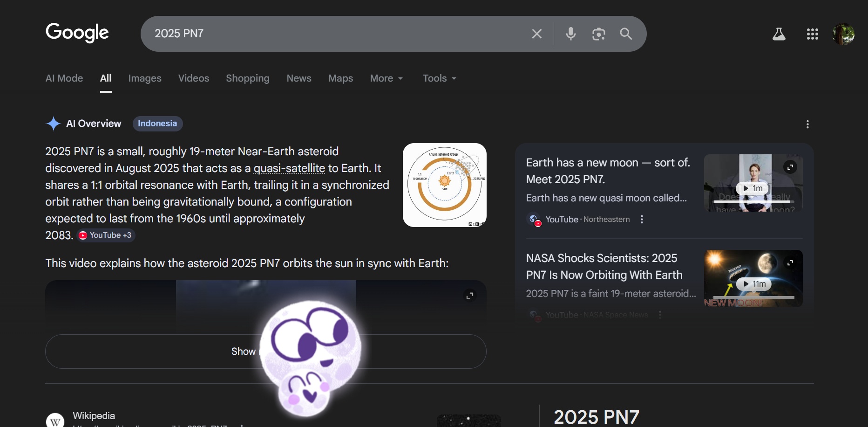The image size is (868, 427).
Task: Open the Wikipedia result
Action: pos(94,416)
